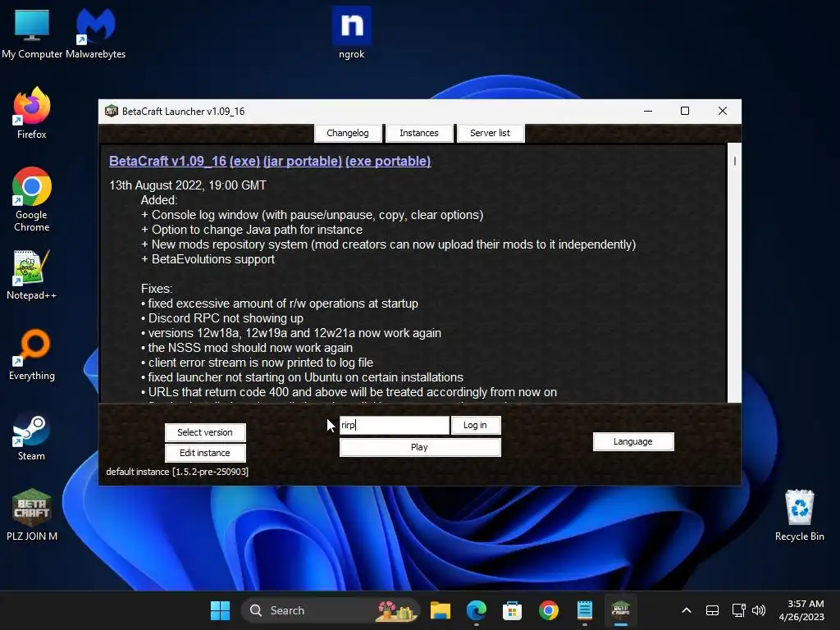The height and width of the screenshot is (630, 840).
Task: Click the touch keyboard tray icon
Action: 712,610
